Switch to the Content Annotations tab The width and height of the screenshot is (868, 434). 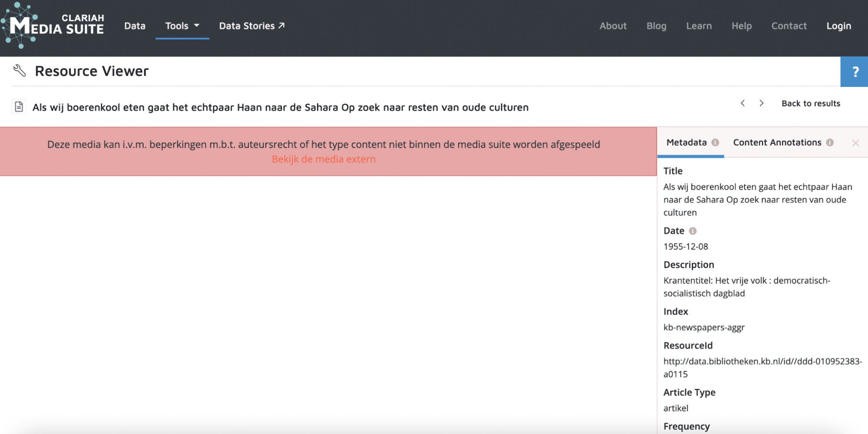click(777, 142)
